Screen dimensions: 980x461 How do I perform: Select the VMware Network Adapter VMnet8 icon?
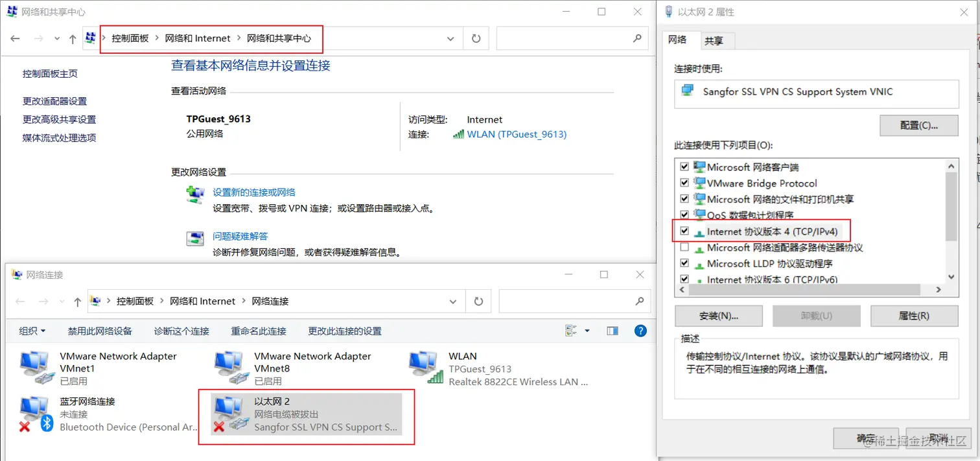tap(229, 364)
